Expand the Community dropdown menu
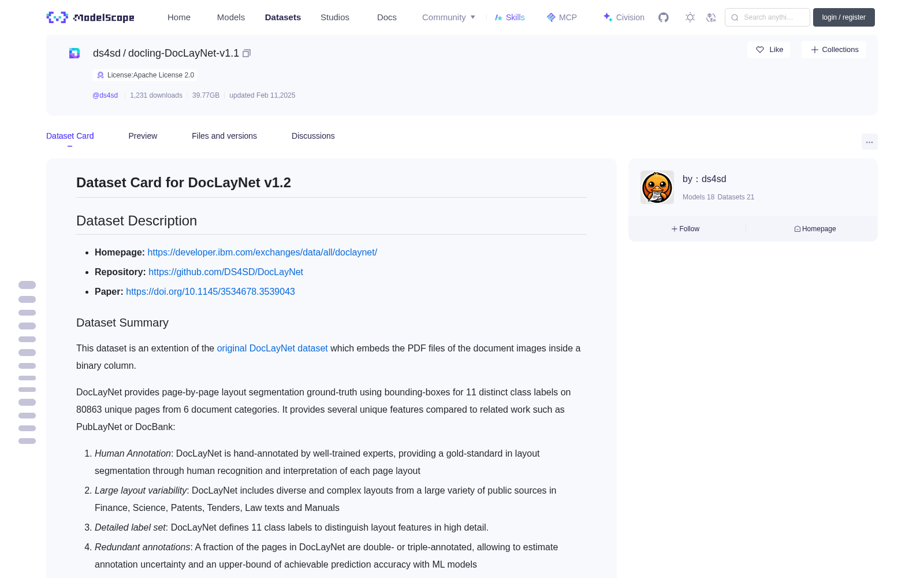 (x=449, y=17)
